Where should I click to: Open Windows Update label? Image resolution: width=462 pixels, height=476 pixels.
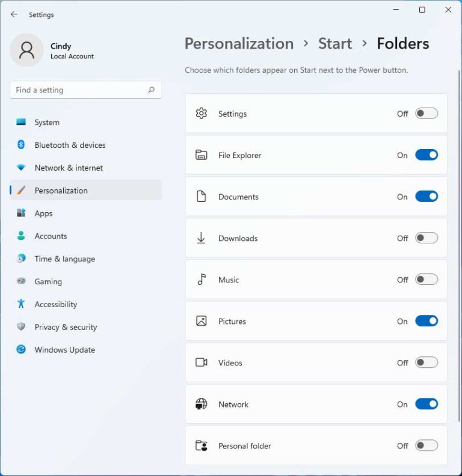coord(65,350)
